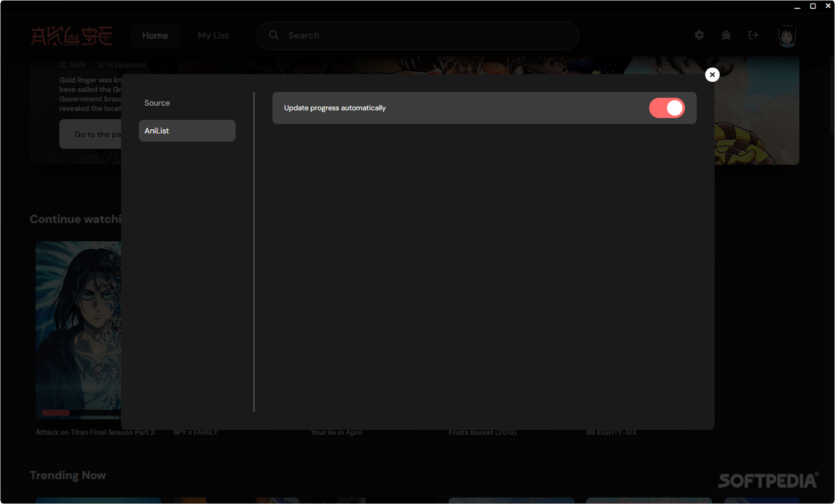Toggle Update progress automatically switch
This screenshot has height=504, width=835.
click(x=666, y=108)
